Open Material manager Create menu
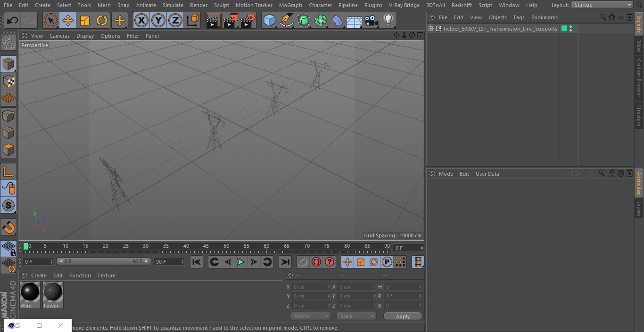 pos(39,275)
